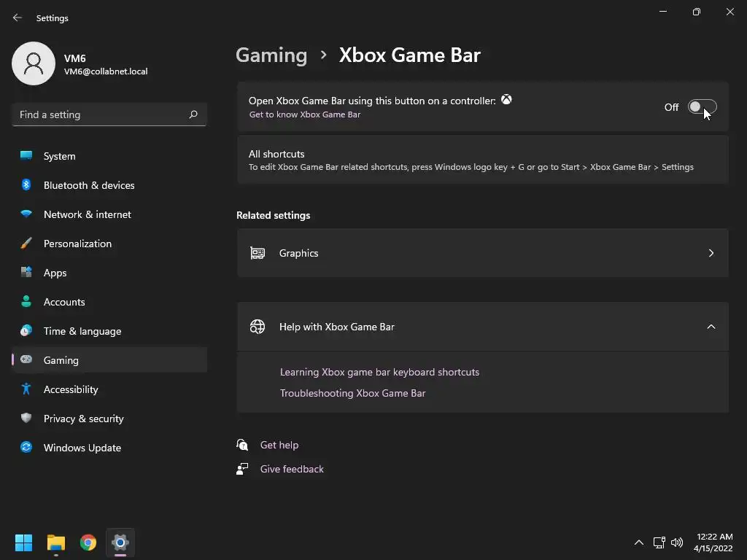Click the back arrow in Settings
This screenshot has width=747, height=560.
coord(18,17)
